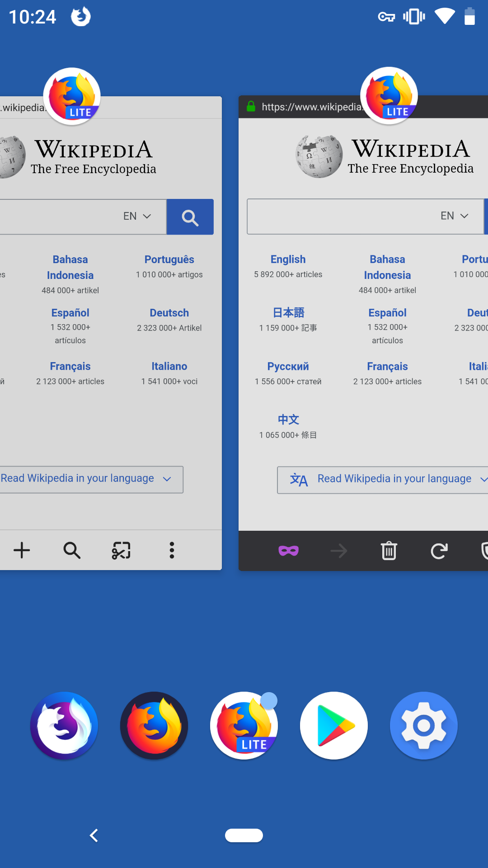Reload page with refresh icon
The image size is (488, 868).
click(x=439, y=551)
